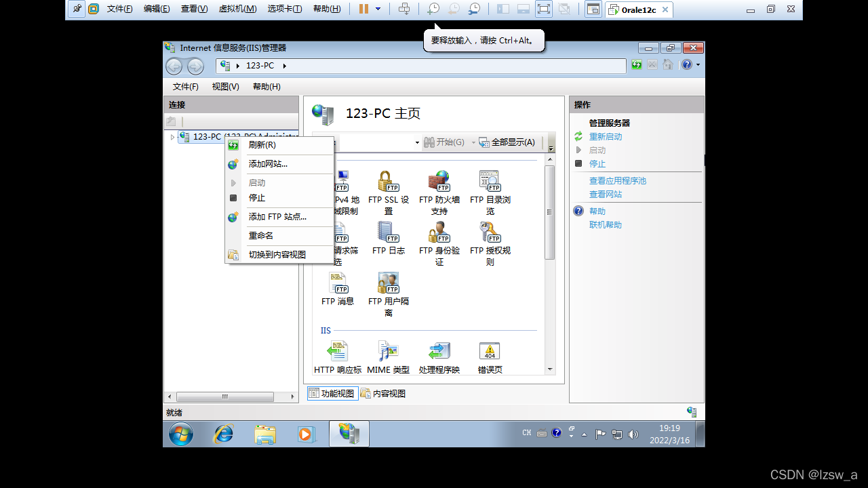Choose 停止 from context menu
Image resolution: width=868 pixels, height=488 pixels.
(x=279, y=198)
